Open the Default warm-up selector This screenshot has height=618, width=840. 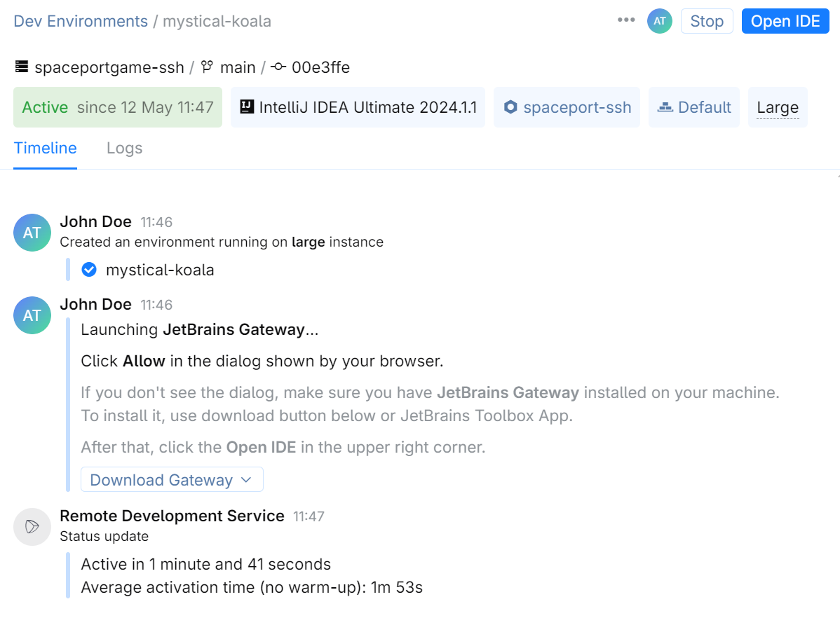693,107
